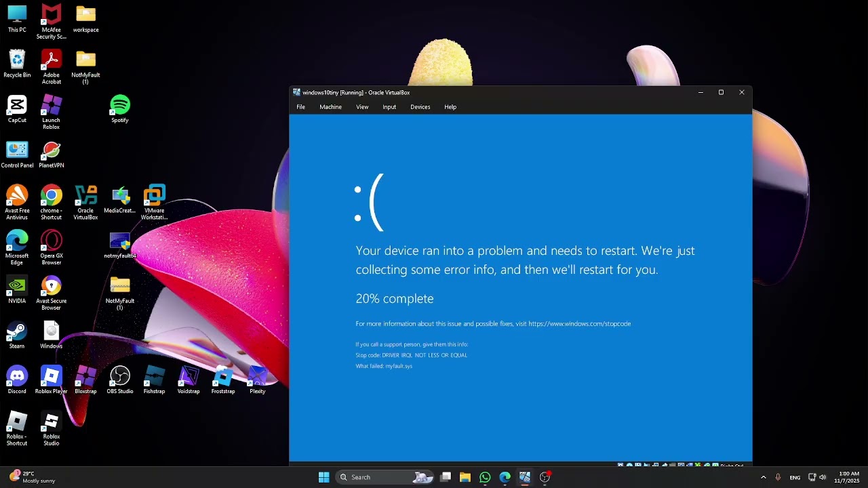Image resolution: width=868 pixels, height=488 pixels.
Task: Launch Avast Secure Browser
Action: coord(51,293)
